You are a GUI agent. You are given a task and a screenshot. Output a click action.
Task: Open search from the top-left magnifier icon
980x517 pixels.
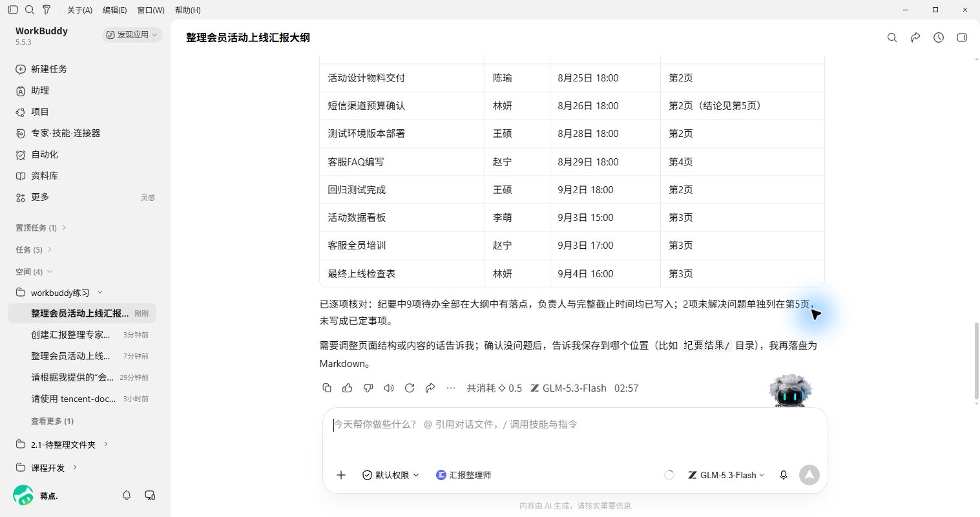coord(30,10)
